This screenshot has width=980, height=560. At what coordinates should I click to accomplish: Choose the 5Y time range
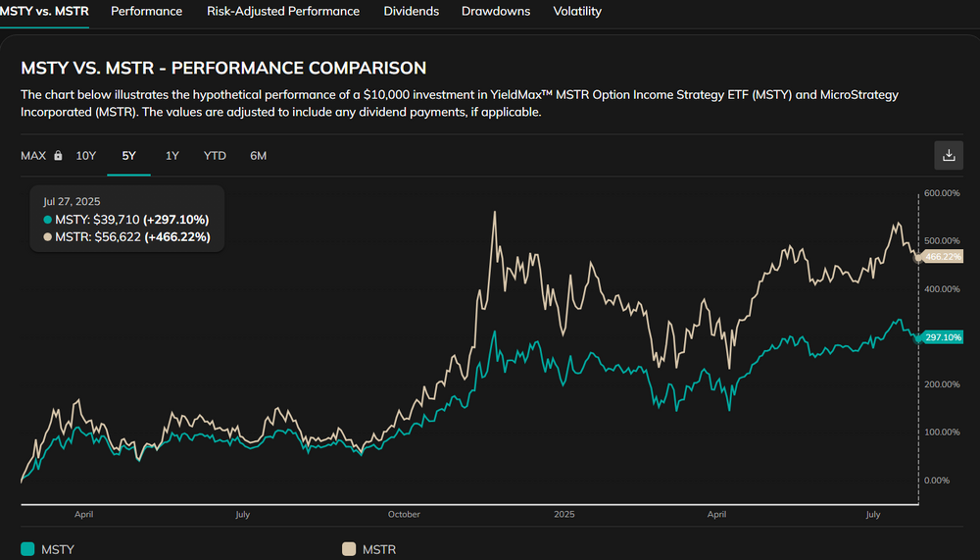129,156
